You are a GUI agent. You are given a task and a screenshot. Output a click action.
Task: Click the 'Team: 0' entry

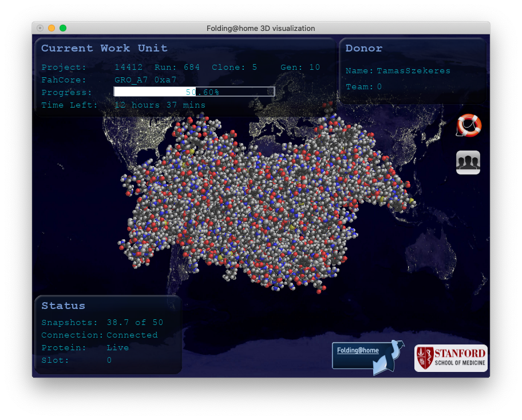pos(363,87)
